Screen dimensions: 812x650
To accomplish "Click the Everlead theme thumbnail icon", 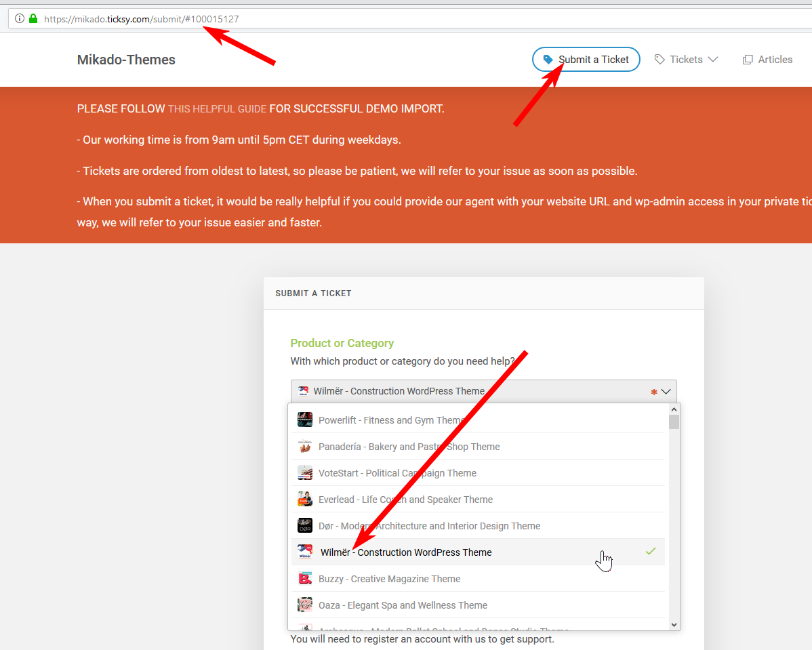I will pos(304,500).
